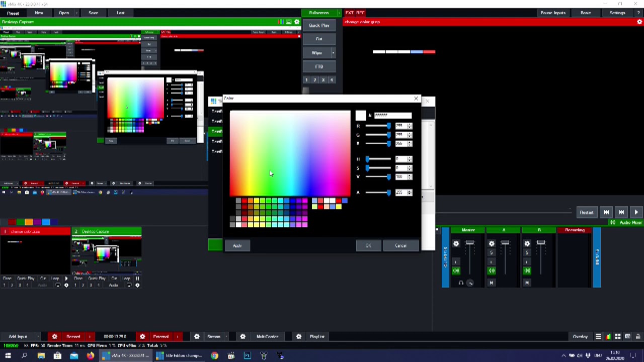Open Firefox from the taskbar
Image resolution: width=644 pixels, height=362 pixels.
[x=90, y=356]
